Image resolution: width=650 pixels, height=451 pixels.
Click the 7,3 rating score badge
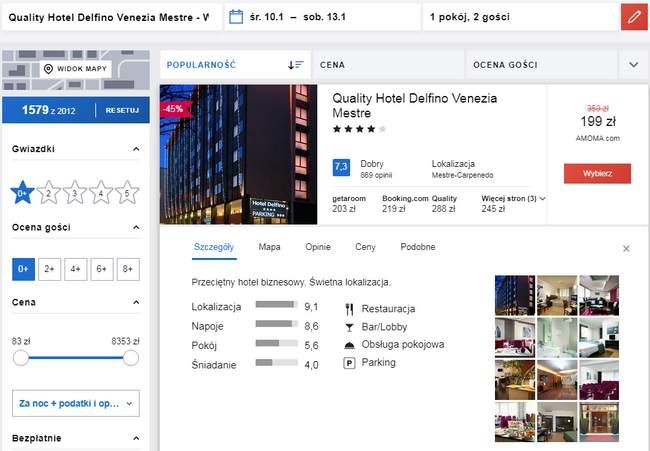pos(341,166)
